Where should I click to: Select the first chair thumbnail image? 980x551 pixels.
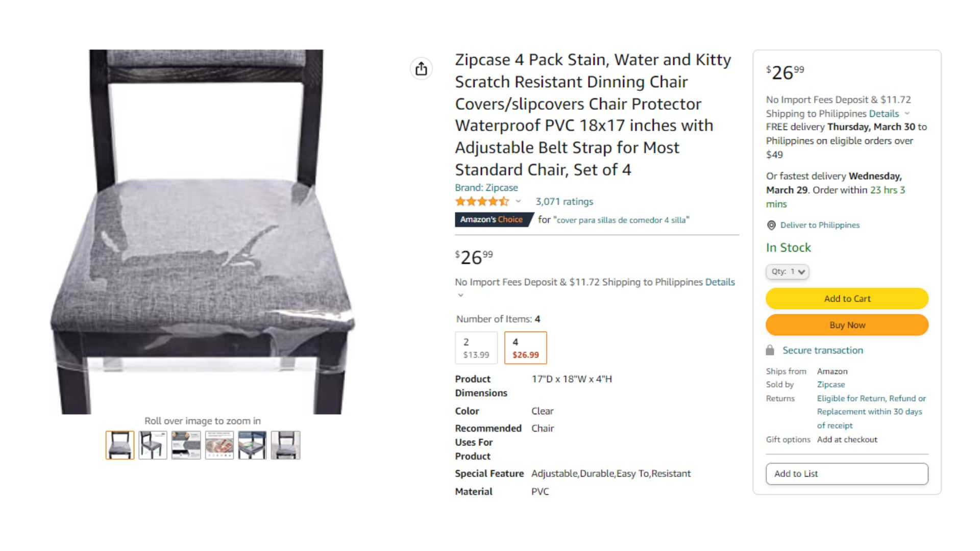(x=120, y=445)
